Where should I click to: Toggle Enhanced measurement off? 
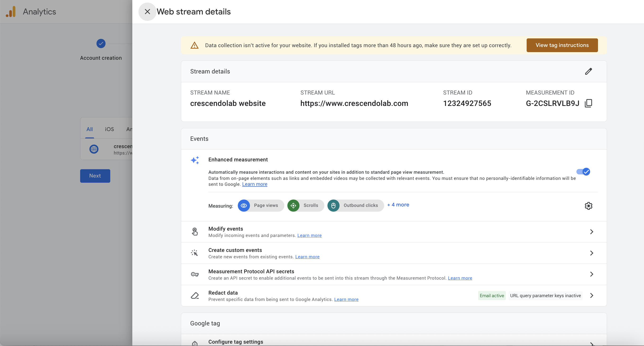(583, 172)
